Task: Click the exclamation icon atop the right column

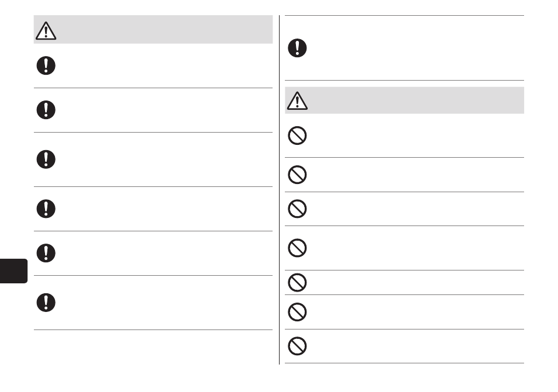Action: [x=297, y=48]
